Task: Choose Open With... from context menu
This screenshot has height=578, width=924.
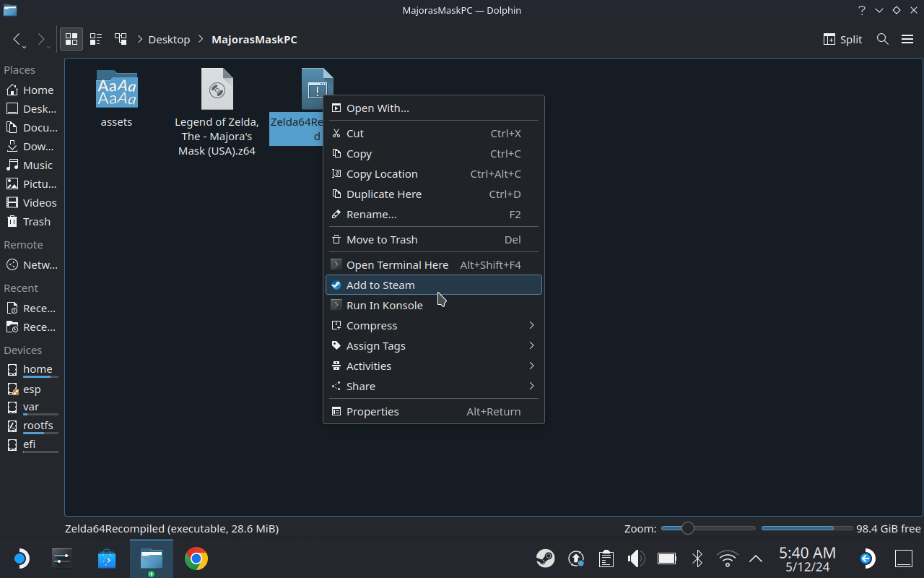Action: tap(434, 108)
